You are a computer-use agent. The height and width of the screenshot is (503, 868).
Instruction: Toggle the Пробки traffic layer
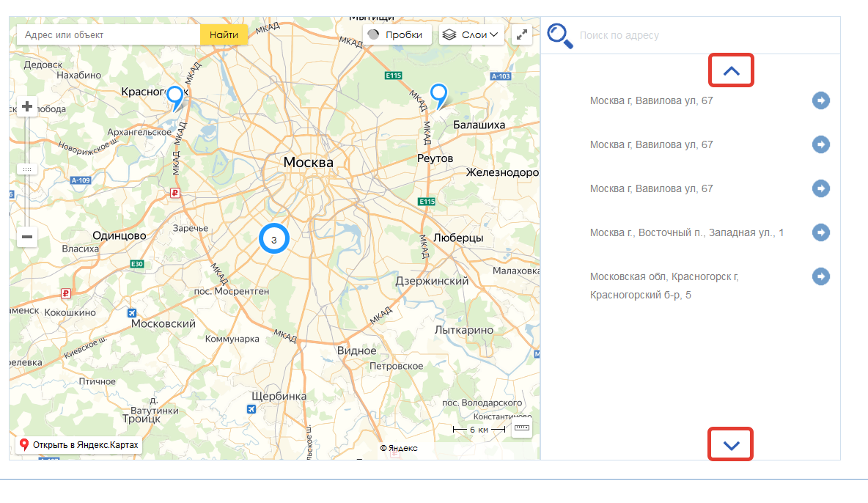pyautogui.click(x=396, y=35)
